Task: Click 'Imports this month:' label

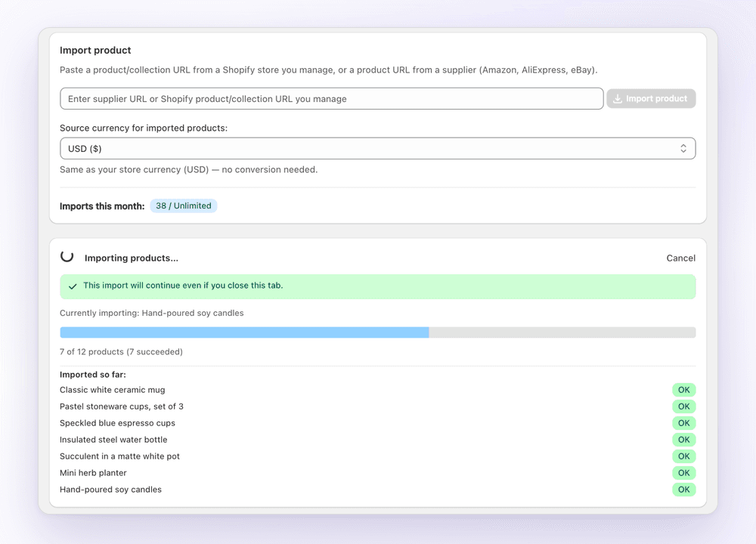Action: [x=102, y=206]
